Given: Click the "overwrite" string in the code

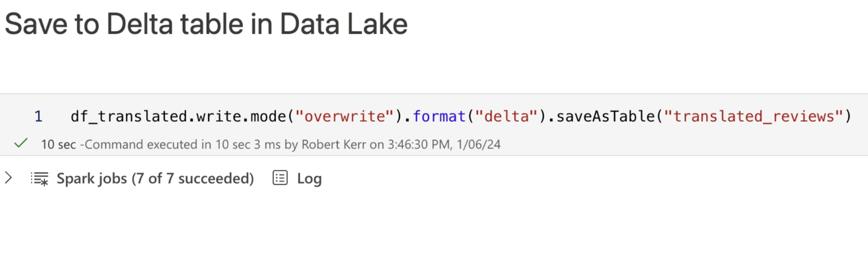Looking at the screenshot, I should [344, 116].
